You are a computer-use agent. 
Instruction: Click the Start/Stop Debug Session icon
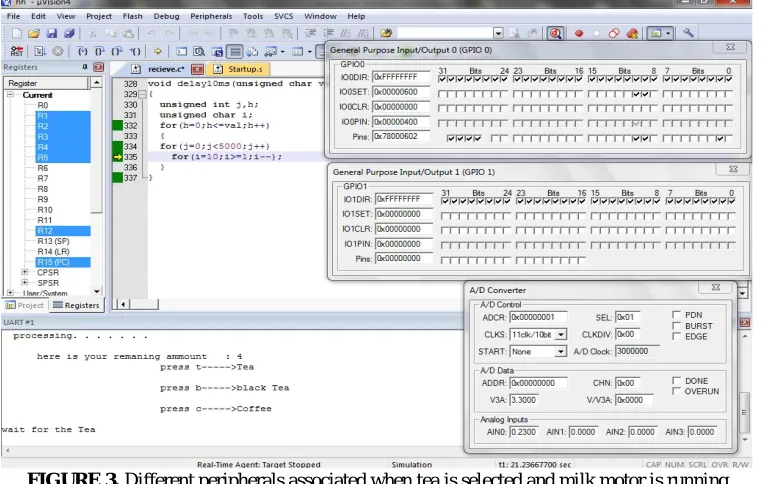(x=555, y=33)
